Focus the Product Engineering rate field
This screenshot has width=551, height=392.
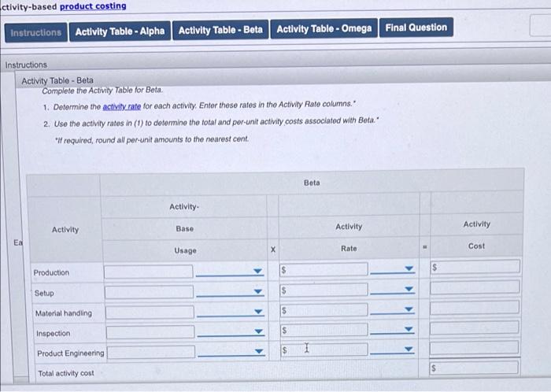point(324,349)
